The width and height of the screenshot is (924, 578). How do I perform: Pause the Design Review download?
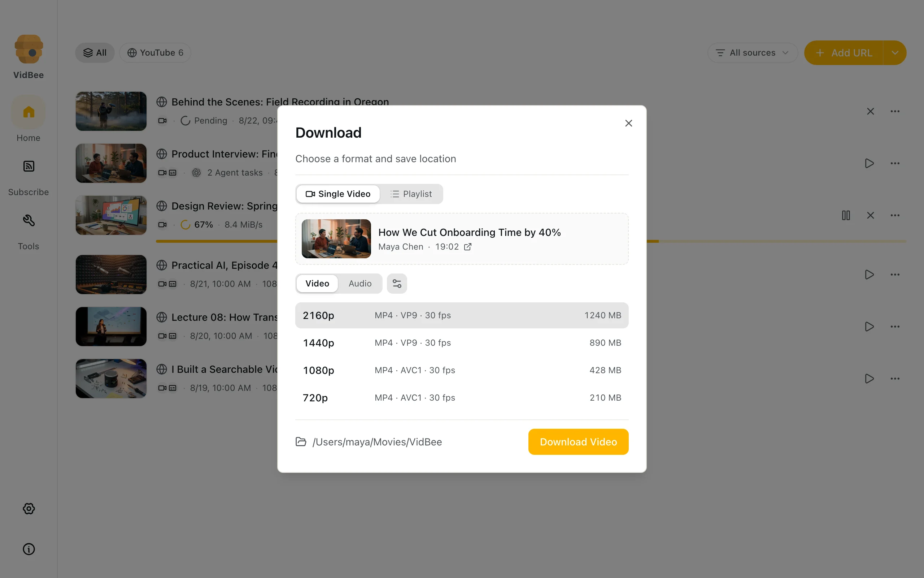(x=846, y=215)
